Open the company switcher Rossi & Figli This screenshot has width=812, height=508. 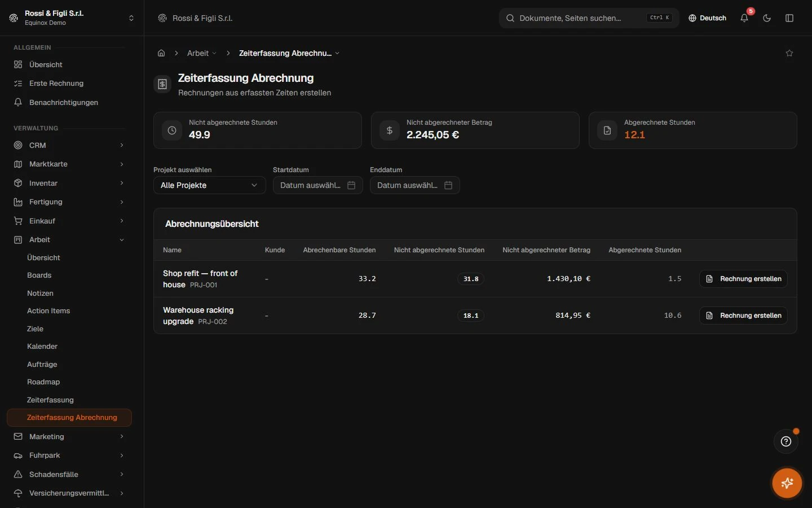coord(72,18)
